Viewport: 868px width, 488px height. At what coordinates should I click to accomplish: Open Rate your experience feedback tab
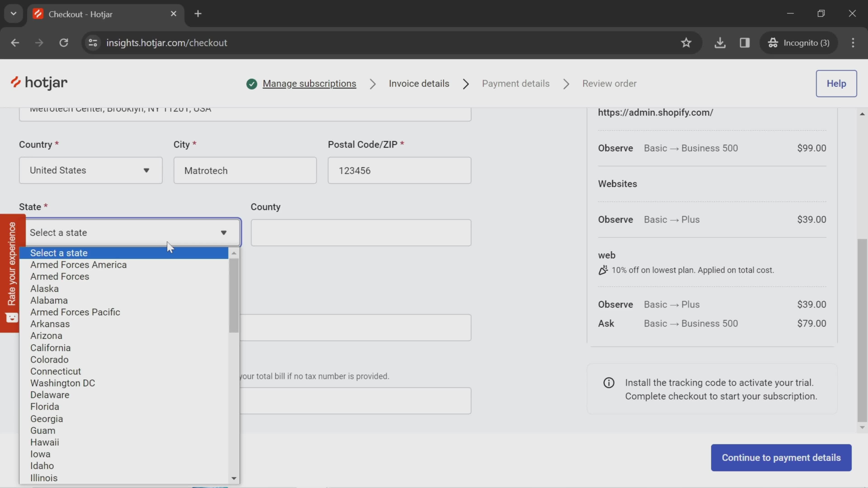(x=12, y=273)
